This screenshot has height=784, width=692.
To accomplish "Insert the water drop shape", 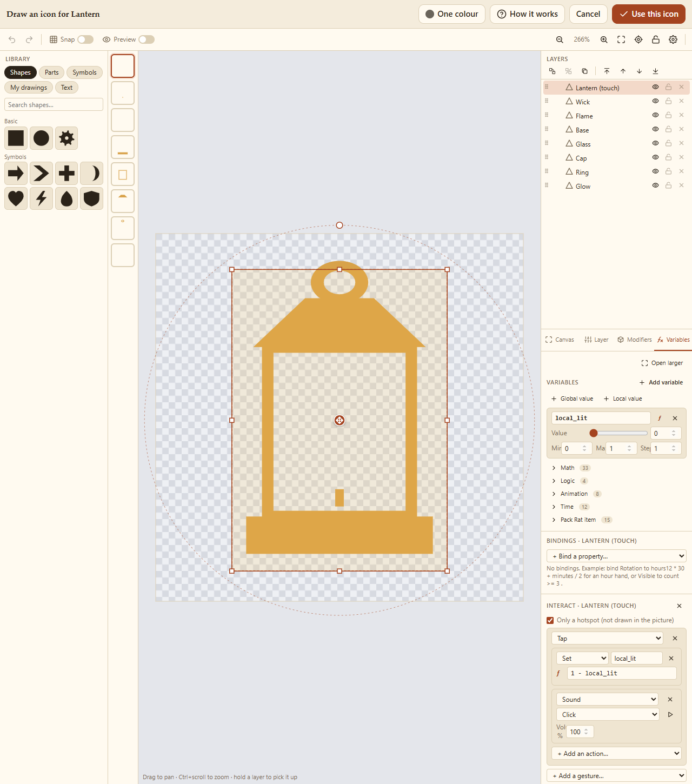I will (66, 198).
